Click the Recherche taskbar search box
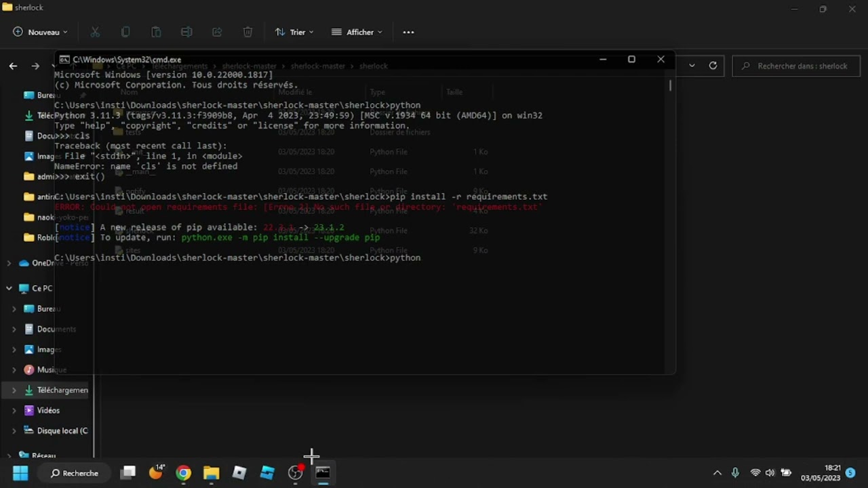This screenshot has height=488, width=868. (x=75, y=473)
